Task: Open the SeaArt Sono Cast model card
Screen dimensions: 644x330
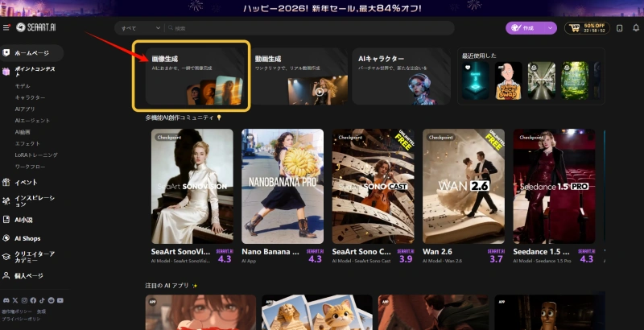Action: click(x=373, y=187)
